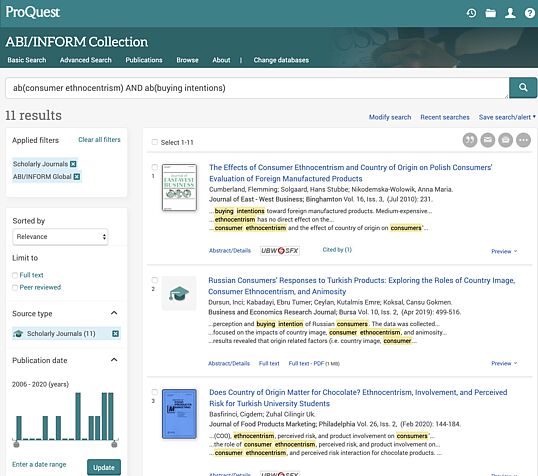538x476 pixels.
Task: Click the Email icon above results
Action: [488, 140]
